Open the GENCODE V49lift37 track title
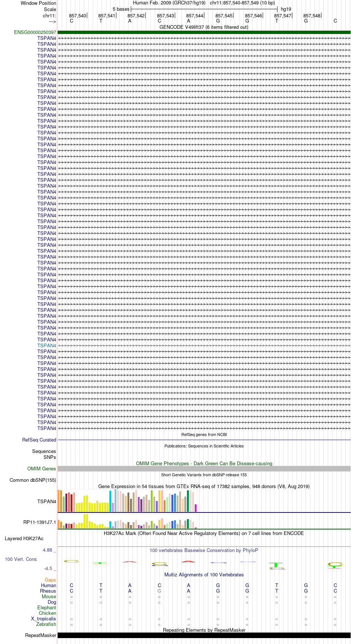 point(204,27)
